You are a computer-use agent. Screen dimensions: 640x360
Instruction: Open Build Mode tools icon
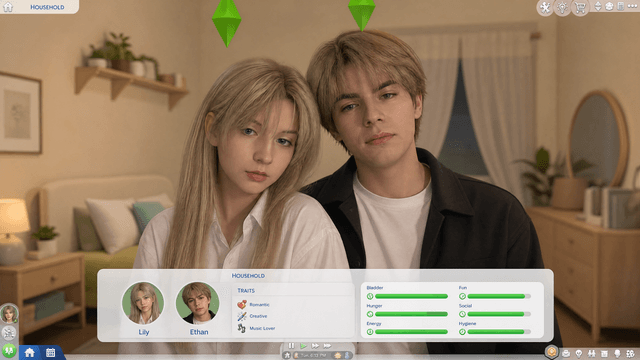coord(545,7)
